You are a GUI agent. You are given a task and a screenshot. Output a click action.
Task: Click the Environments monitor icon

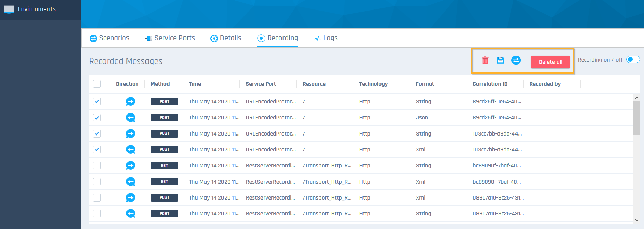[x=9, y=9]
